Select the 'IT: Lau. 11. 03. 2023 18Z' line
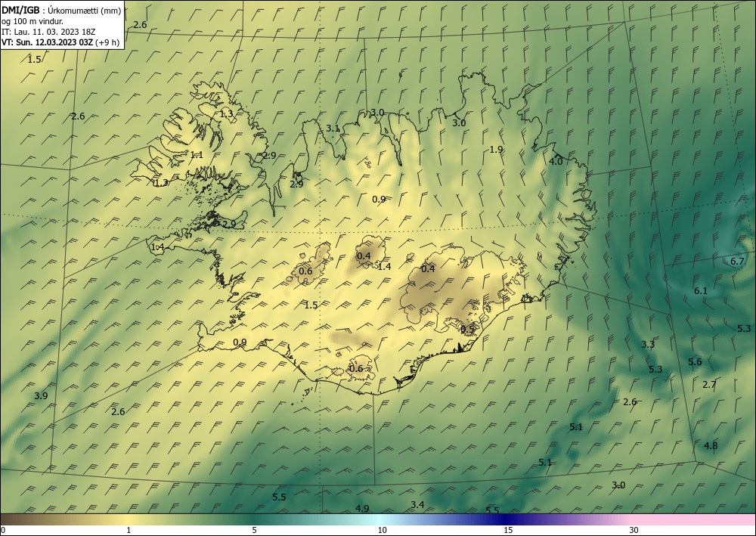Image resolution: width=756 pixels, height=536 pixels. point(48,32)
